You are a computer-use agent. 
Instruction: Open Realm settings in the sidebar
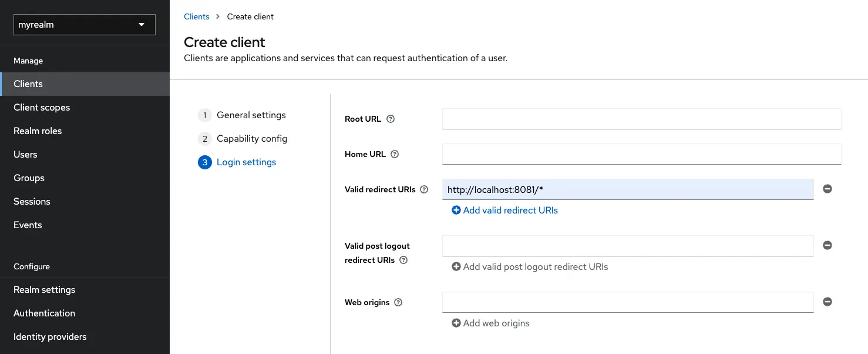point(44,289)
